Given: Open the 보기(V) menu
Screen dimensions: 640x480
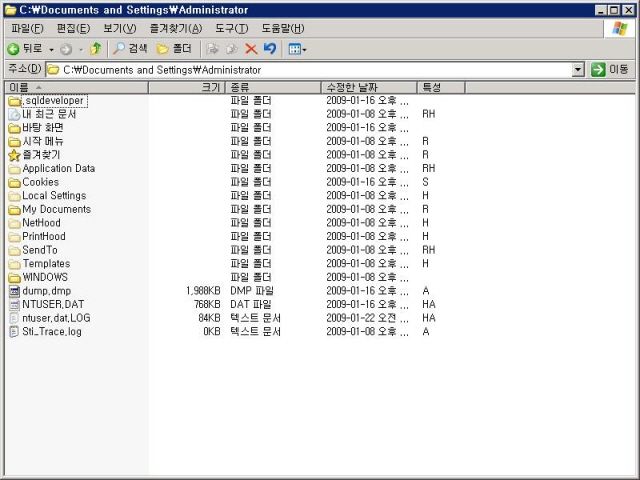Looking at the screenshot, I should (x=120, y=29).
